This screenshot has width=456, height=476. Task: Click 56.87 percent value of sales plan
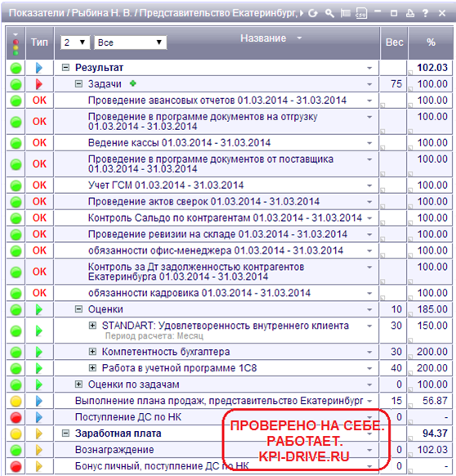point(435,401)
